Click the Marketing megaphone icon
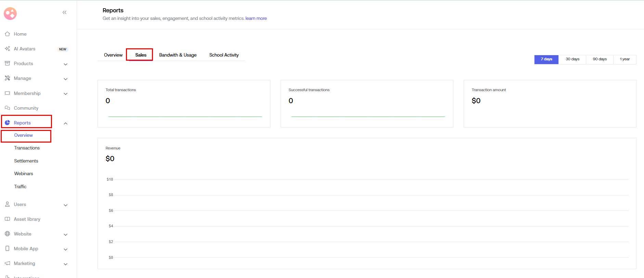Image resolution: width=644 pixels, height=278 pixels. 7,263
